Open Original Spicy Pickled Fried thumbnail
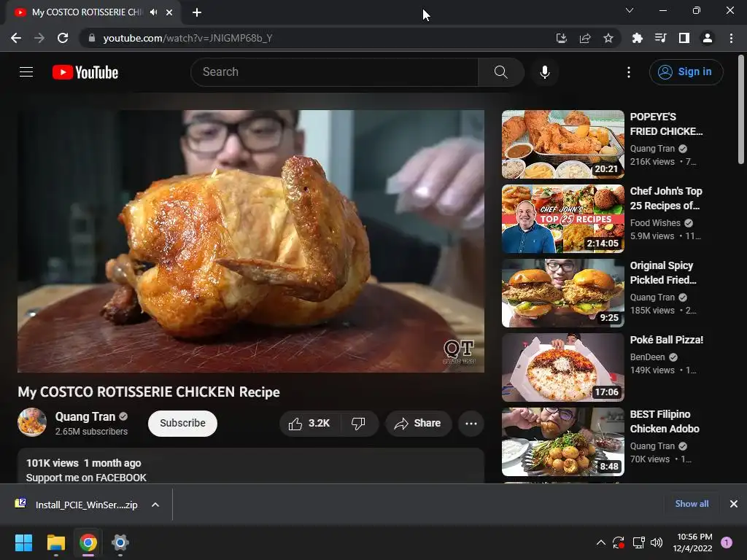Screen dimensions: 747x560 tap(562, 293)
